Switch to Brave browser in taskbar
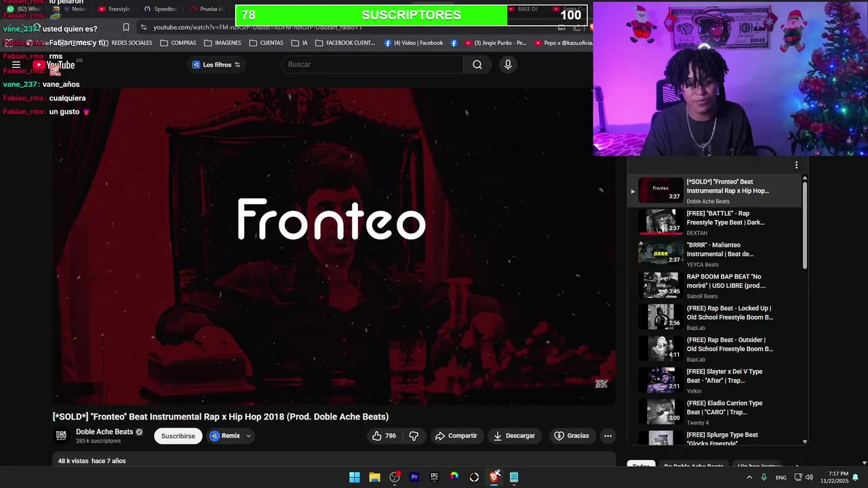This screenshot has width=868, height=488. pos(494,477)
